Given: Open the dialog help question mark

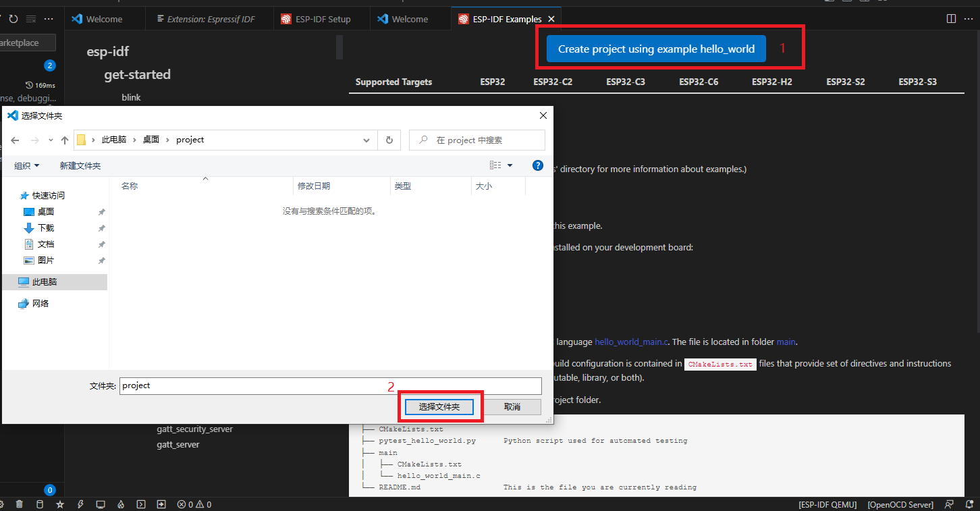Looking at the screenshot, I should (538, 165).
